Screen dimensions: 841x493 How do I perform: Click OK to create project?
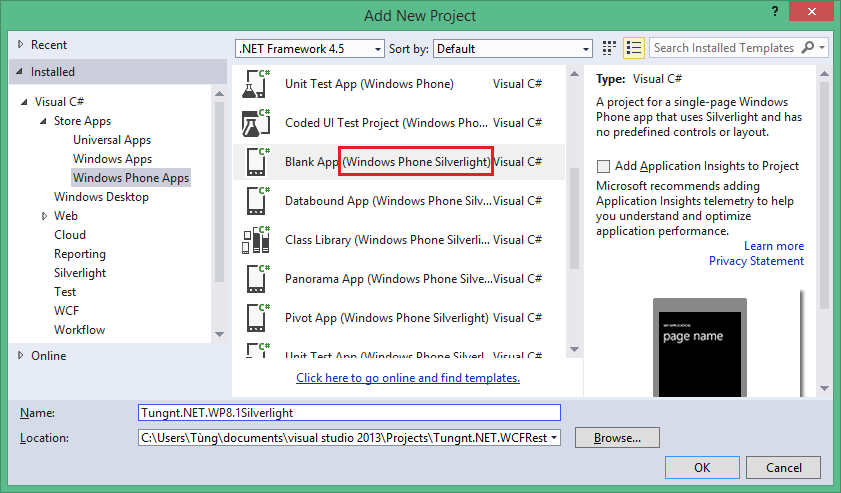702,468
